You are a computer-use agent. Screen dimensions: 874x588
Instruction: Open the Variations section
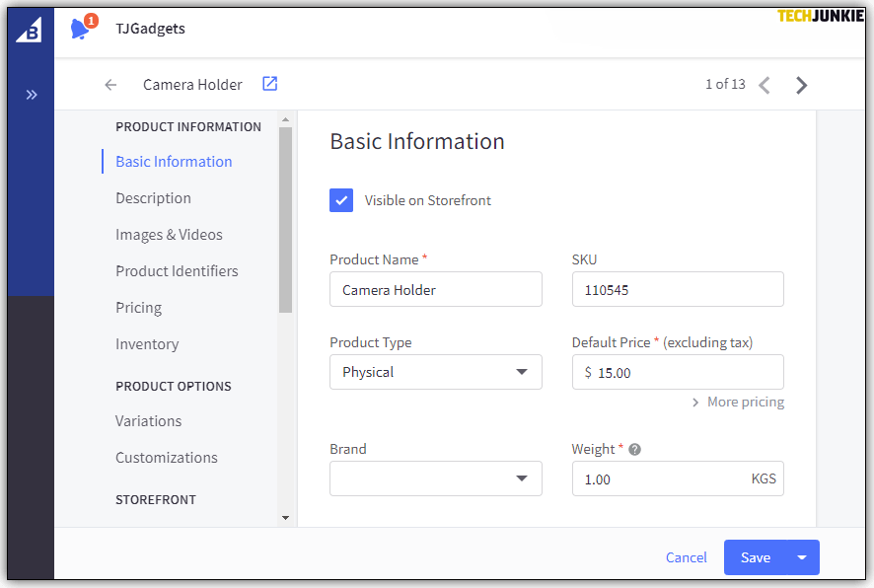coord(148,421)
